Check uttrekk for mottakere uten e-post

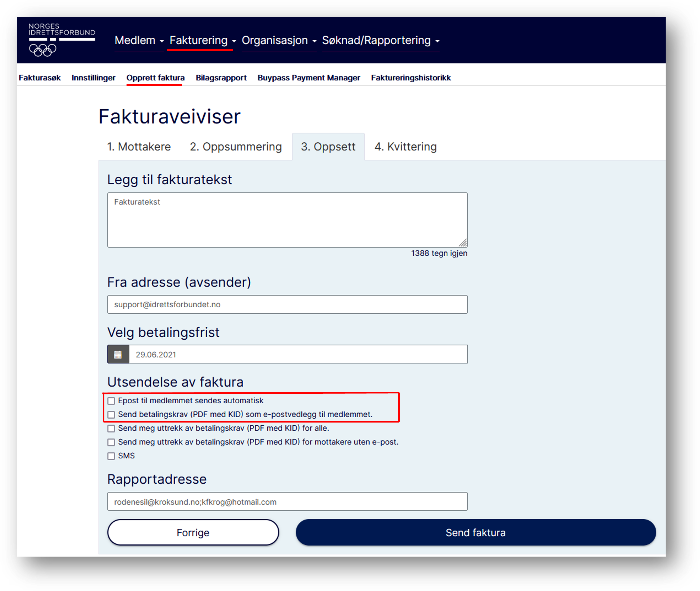click(x=111, y=442)
